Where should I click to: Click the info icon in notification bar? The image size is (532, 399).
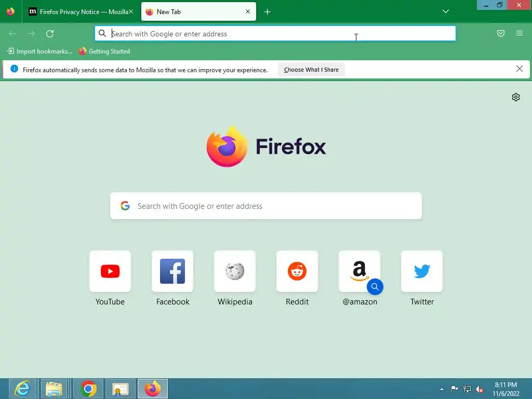point(14,69)
